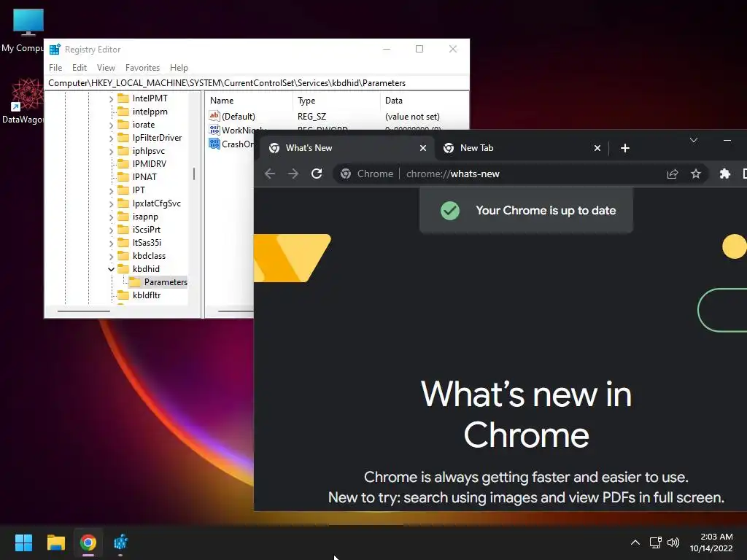The height and width of the screenshot is (560, 747).
Task: Click the Your Chrome is up to date notice
Action: tap(526, 211)
